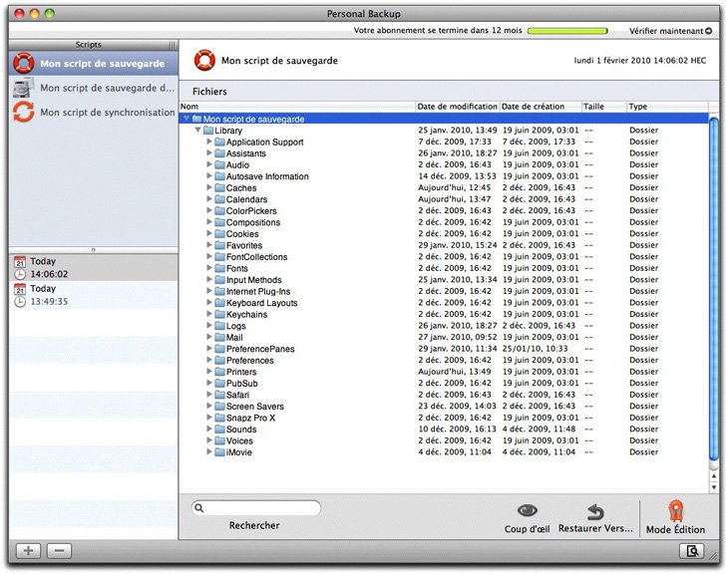Click the add script plus button
This screenshot has width=728, height=574.
[x=28, y=551]
